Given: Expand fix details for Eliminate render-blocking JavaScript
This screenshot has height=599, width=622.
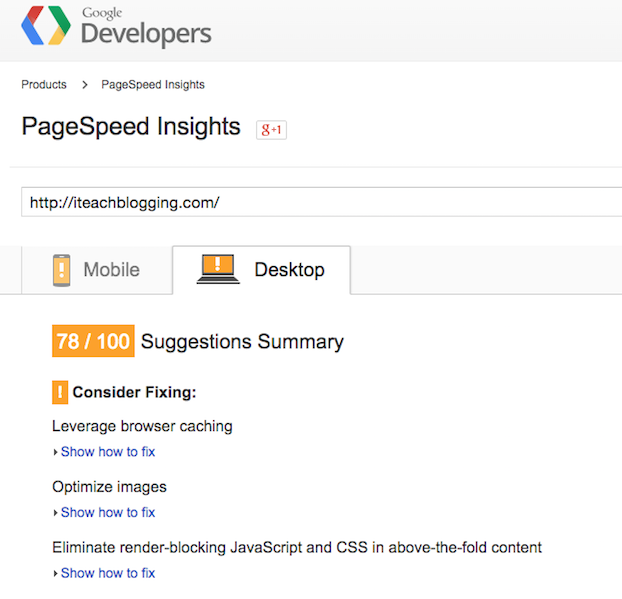Looking at the screenshot, I should pyautogui.click(x=107, y=574).
